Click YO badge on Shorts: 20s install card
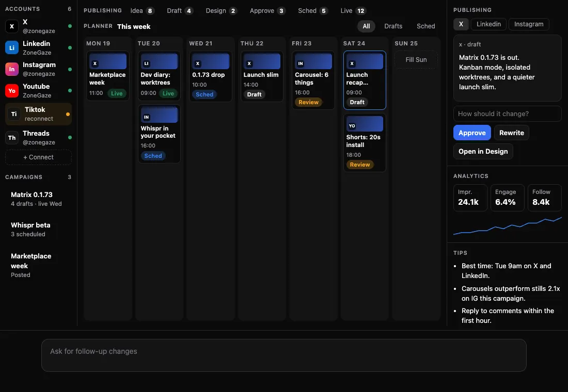 coord(352,126)
